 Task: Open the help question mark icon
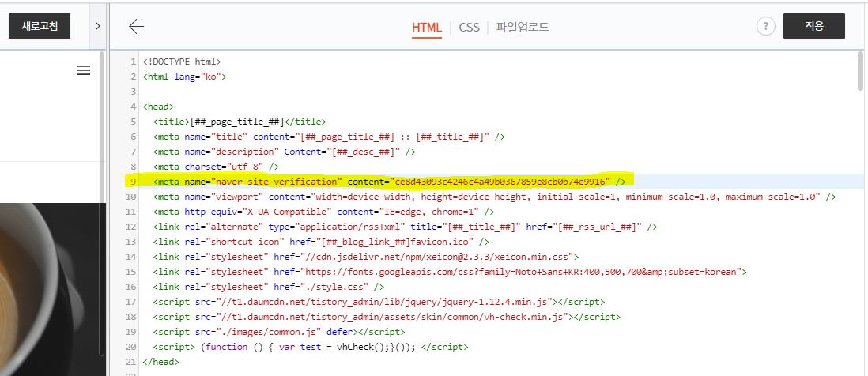tap(765, 26)
